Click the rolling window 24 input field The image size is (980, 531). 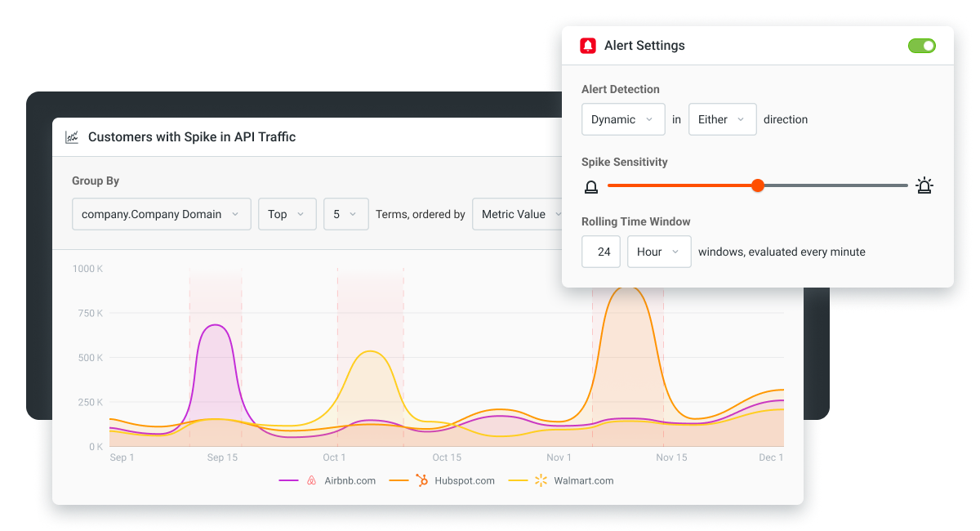click(601, 252)
